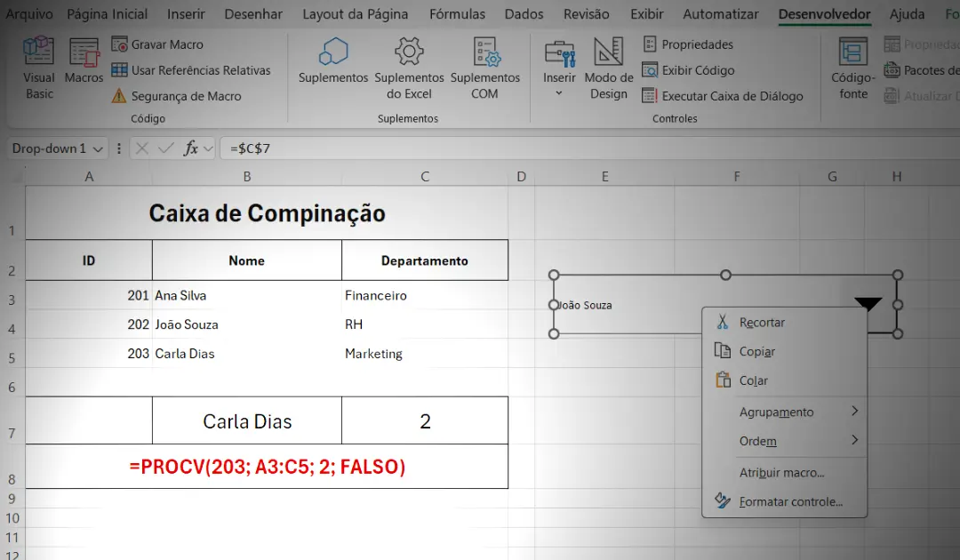The image size is (960, 560).
Task: Click the Suplementos add-ins icon
Action: (x=333, y=67)
